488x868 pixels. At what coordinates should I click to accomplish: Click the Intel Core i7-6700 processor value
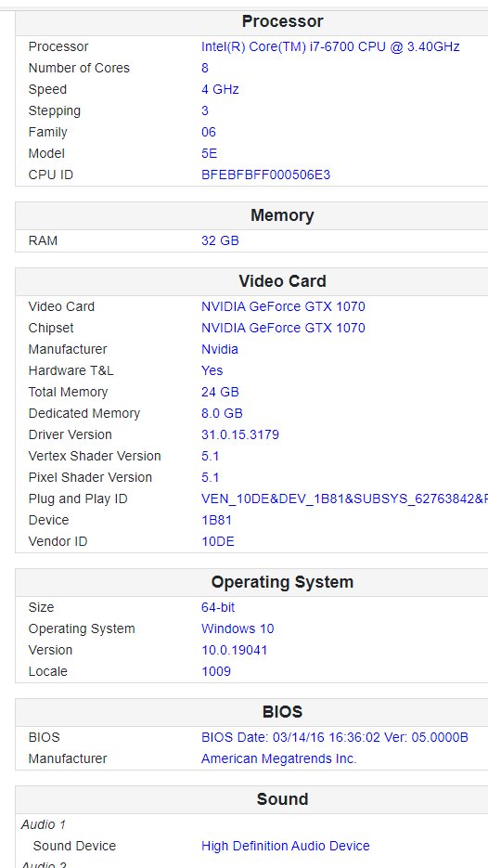(x=330, y=46)
